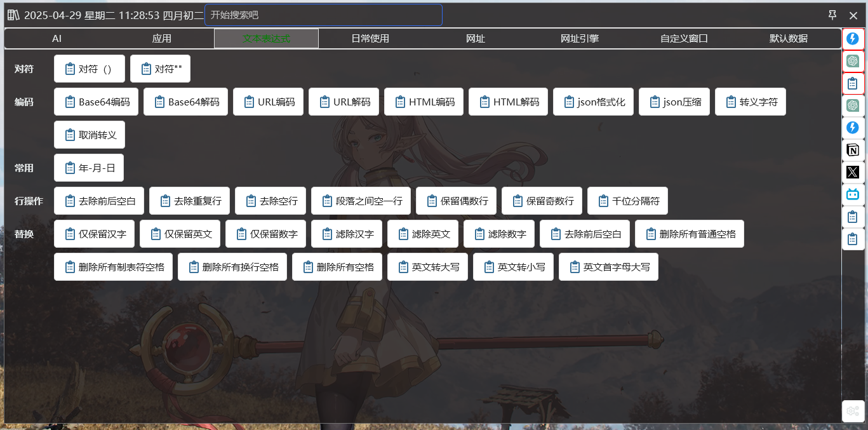The width and height of the screenshot is (868, 430).
Task: Open the Bilibili shortcut in the sidebar
Action: click(x=853, y=194)
